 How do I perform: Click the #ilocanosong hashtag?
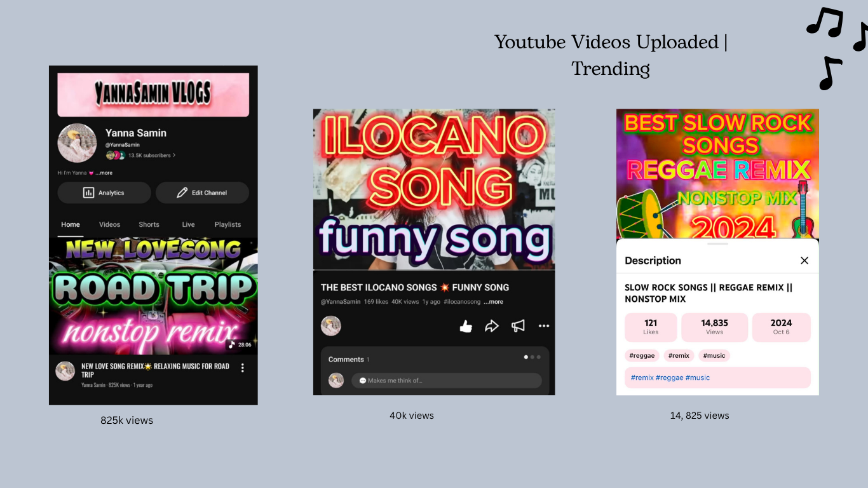click(x=462, y=302)
